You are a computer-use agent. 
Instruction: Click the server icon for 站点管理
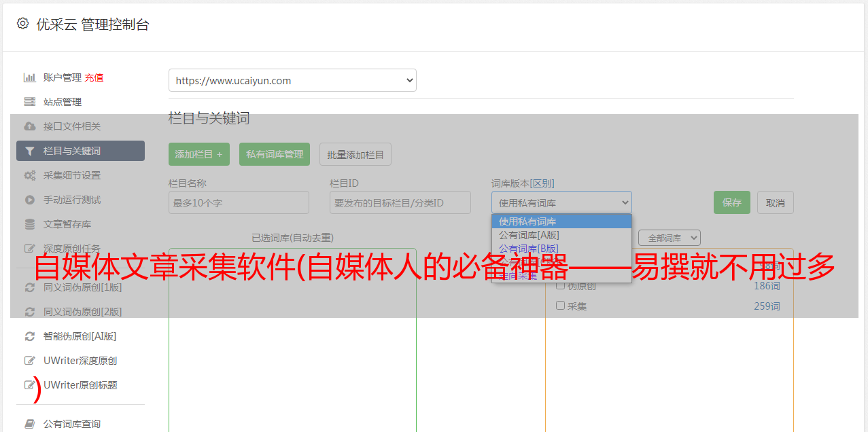pos(29,102)
